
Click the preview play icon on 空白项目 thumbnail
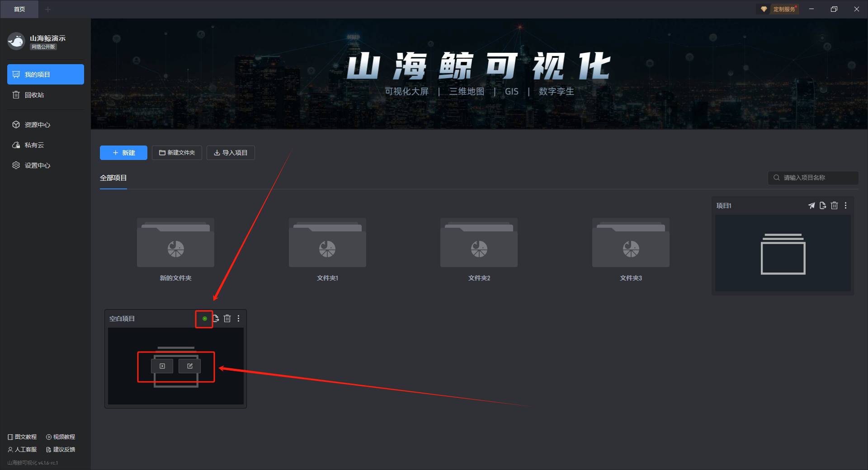coord(162,366)
